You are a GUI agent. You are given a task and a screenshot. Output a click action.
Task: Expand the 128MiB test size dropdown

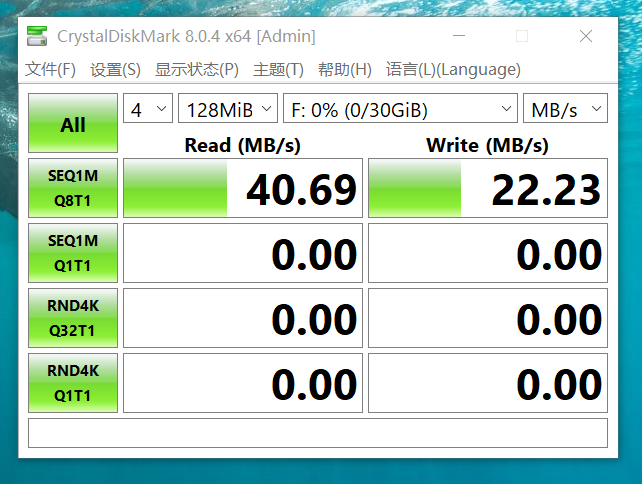pos(228,109)
